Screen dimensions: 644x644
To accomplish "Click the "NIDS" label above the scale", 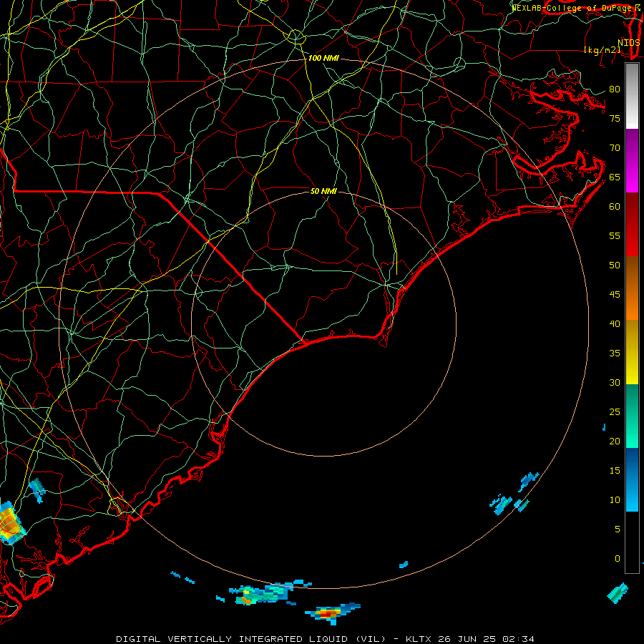I will pos(628,43).
